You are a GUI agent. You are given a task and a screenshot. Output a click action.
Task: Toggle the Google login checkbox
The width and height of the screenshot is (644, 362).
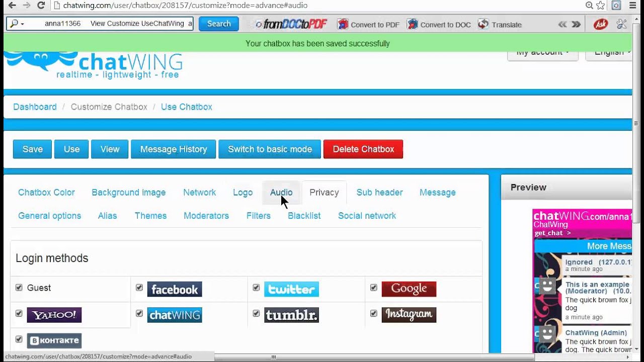[374, 288]
